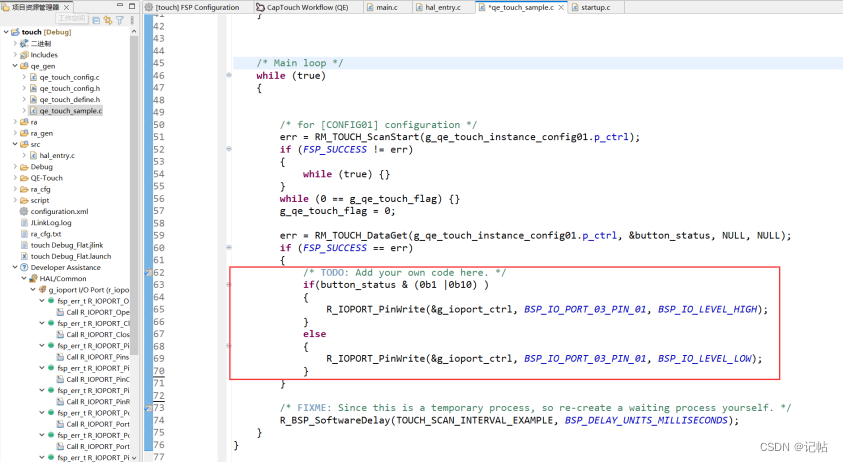Click the Developer Assistance help icon
Screen dimensions: 843x462
click(x=24, y=267)
